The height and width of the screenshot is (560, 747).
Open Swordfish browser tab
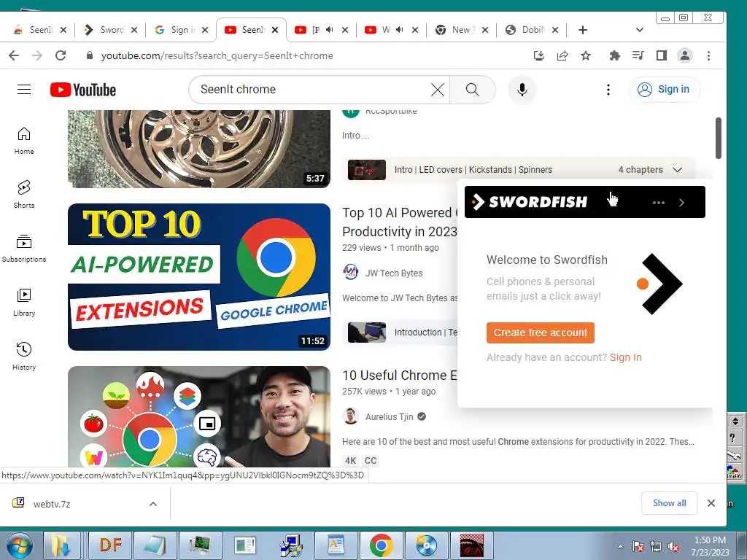click(x=111, y=30)
